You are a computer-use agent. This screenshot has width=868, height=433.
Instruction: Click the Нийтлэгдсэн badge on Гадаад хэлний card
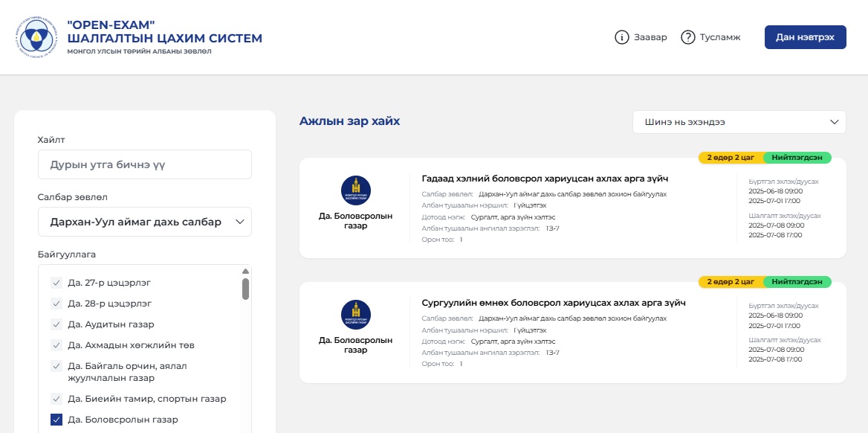(x=797, y=158)
